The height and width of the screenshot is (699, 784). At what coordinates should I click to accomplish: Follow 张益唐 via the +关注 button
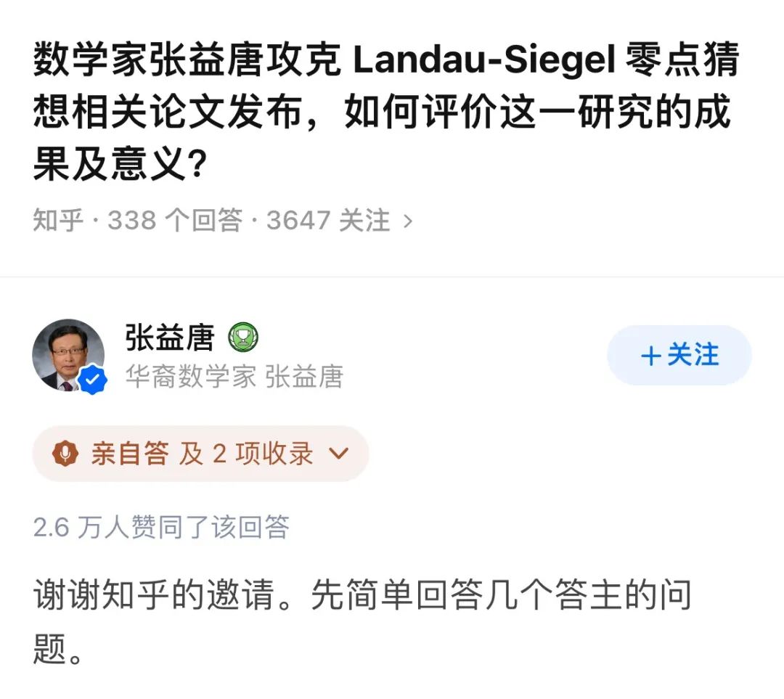click(x=679, y=355)
